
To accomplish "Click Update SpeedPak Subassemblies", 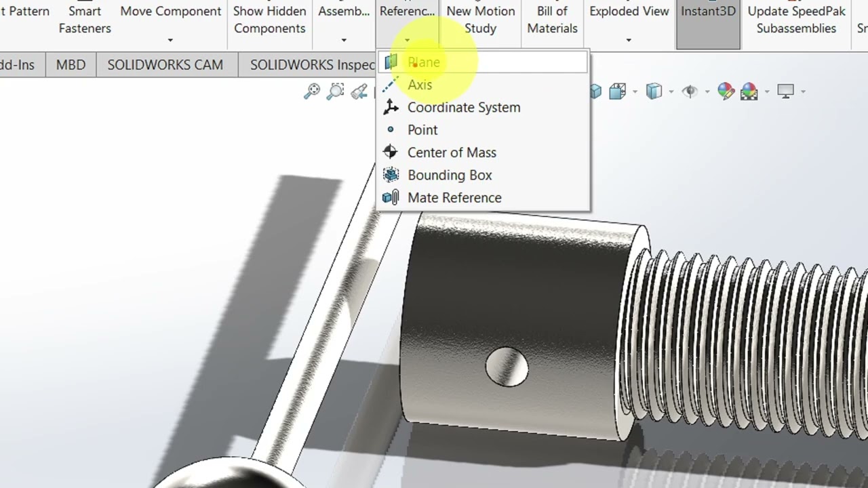I will coord(796,20).
